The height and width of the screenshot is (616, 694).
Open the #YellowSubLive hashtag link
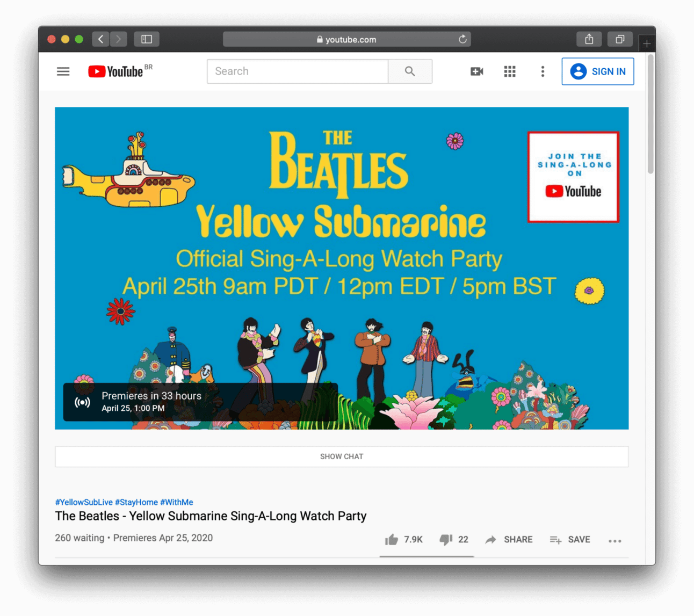click(x=84, y=502)
